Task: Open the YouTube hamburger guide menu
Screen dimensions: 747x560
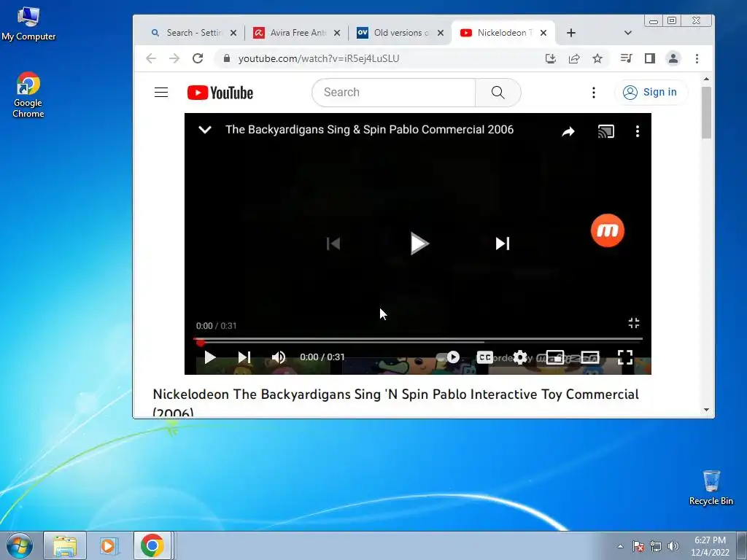Action: pyautogui.click(x=161, y=93)
